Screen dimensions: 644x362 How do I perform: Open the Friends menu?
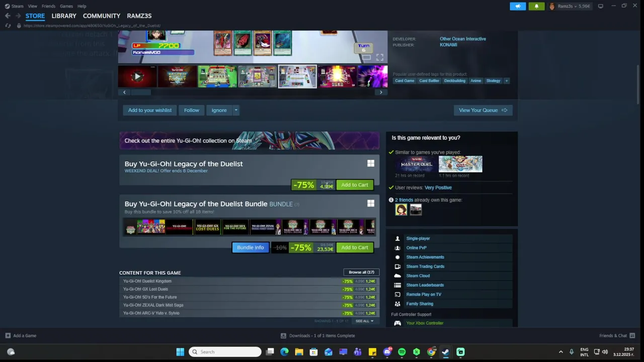pos(48,6)
